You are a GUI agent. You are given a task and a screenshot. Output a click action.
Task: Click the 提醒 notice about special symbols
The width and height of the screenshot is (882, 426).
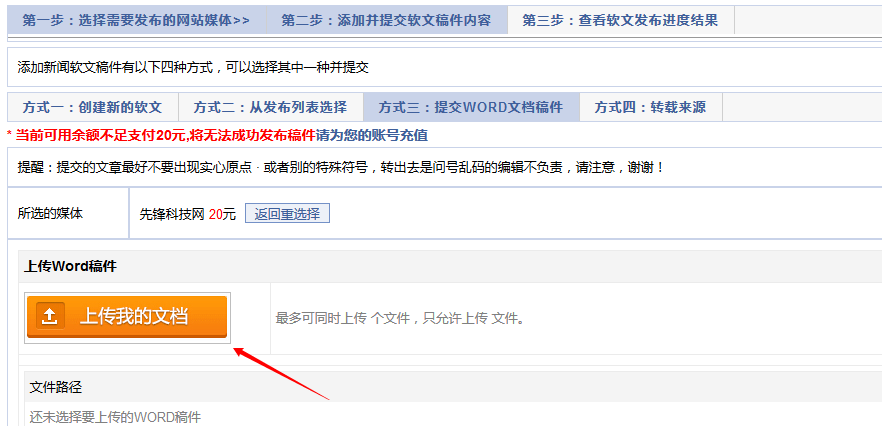341,167
